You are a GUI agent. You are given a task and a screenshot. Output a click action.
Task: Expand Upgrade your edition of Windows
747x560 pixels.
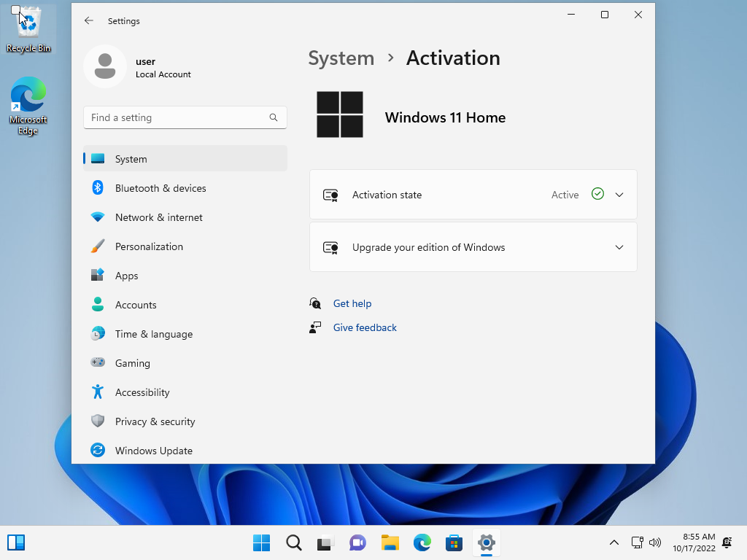619,247
